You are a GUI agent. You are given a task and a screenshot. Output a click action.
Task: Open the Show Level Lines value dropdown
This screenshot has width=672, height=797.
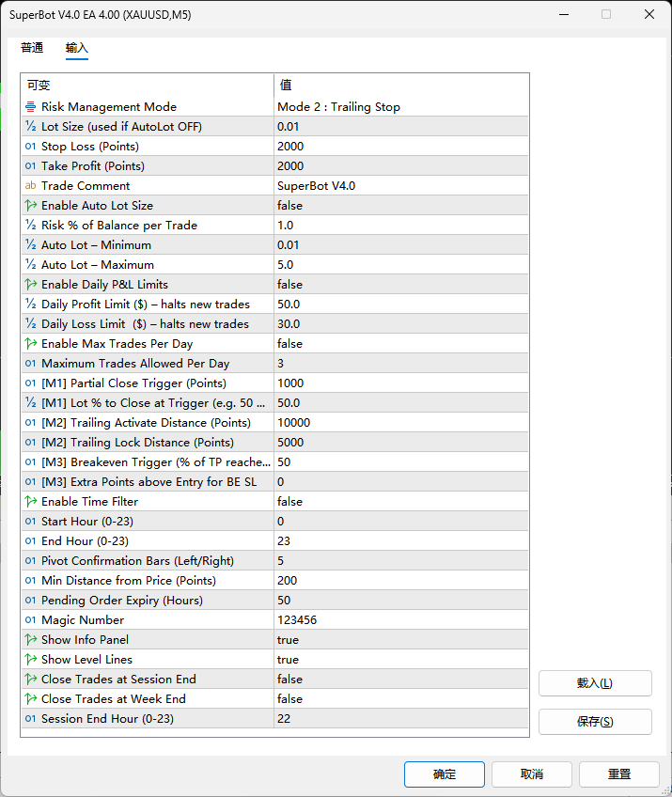pyautogui.click(x=400, y=660)
